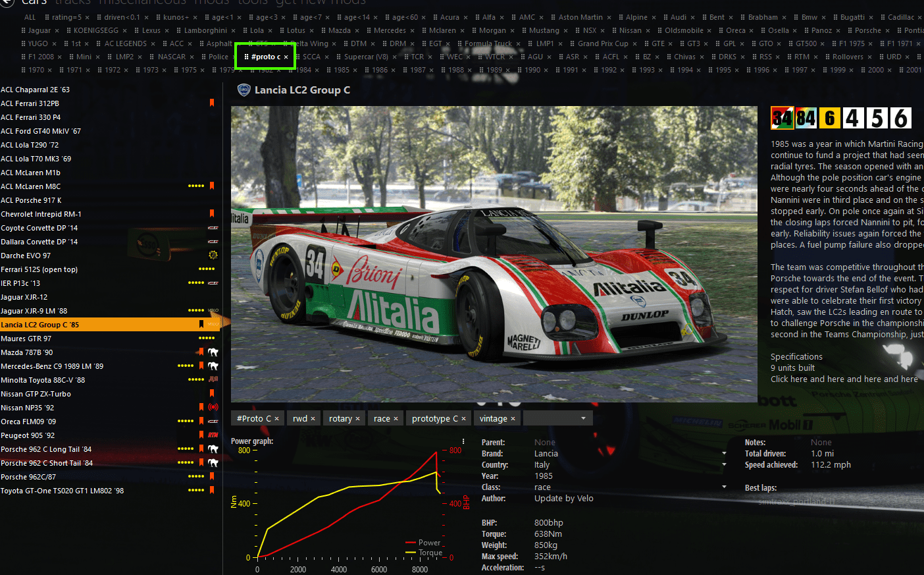Expand the Brand dropdown arrow

(x=724, y=454)
